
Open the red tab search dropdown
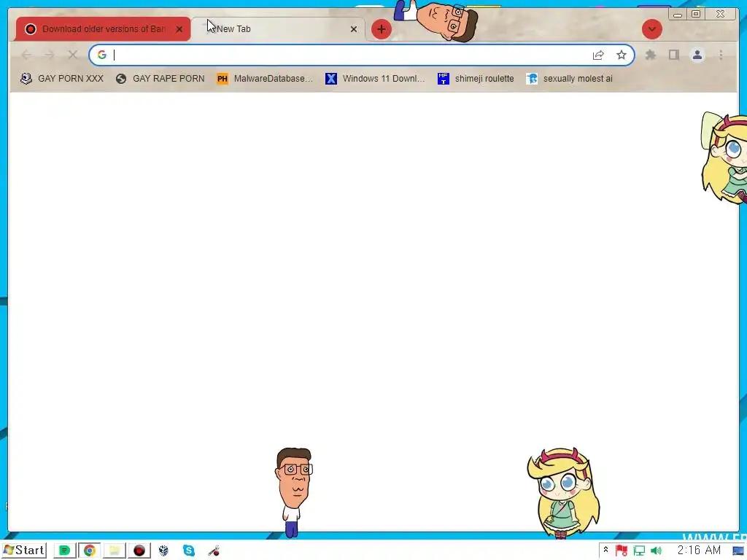[x=651, y=29]
